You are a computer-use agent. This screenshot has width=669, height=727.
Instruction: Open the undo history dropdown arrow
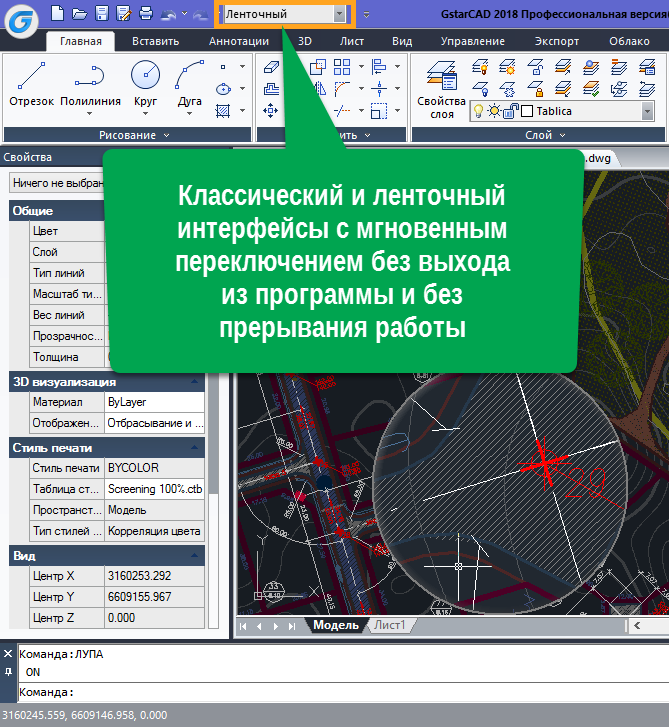pos(185,13)
